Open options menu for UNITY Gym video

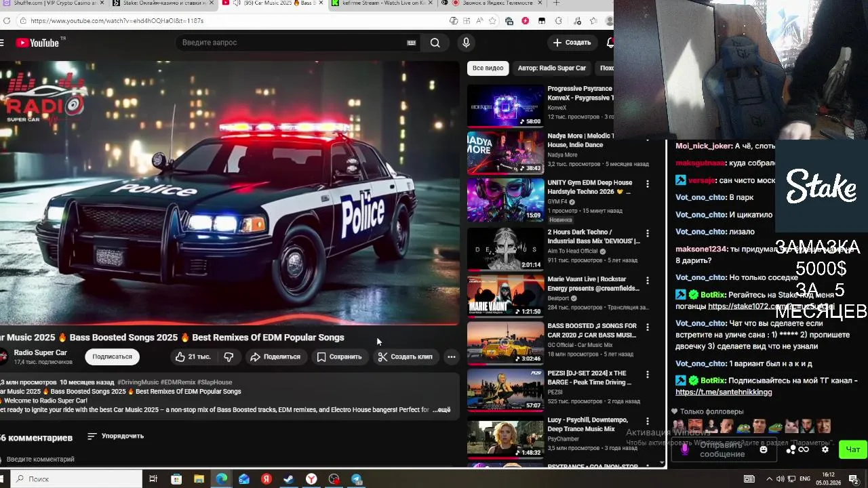[x=648, y=184]
